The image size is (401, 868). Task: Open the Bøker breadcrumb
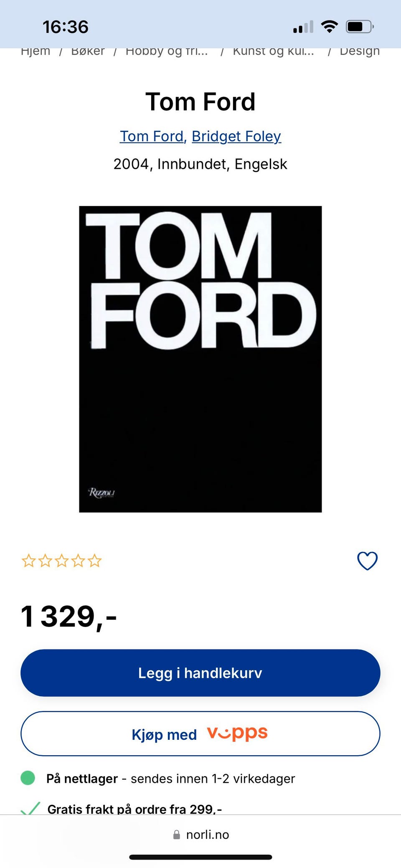[x=88, y=51]
